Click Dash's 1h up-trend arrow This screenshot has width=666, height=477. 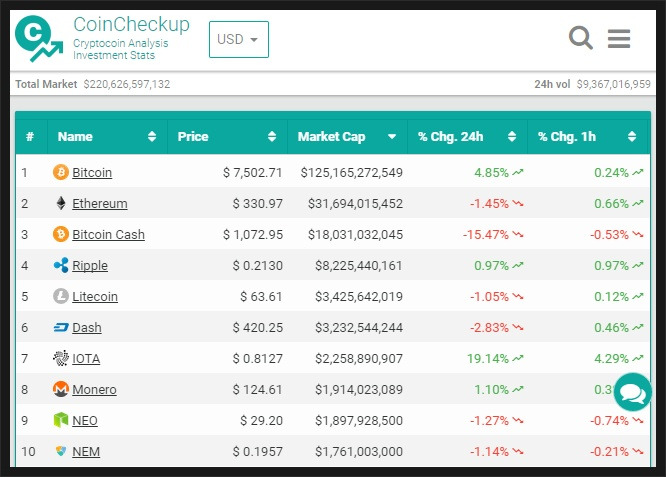[638, 327]
